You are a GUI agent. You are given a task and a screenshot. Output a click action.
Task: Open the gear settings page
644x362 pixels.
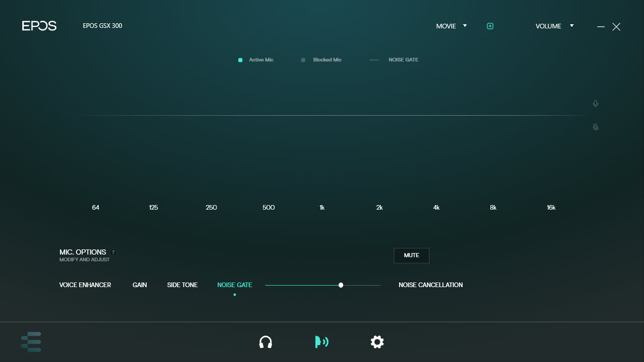(x=377, y=342)
